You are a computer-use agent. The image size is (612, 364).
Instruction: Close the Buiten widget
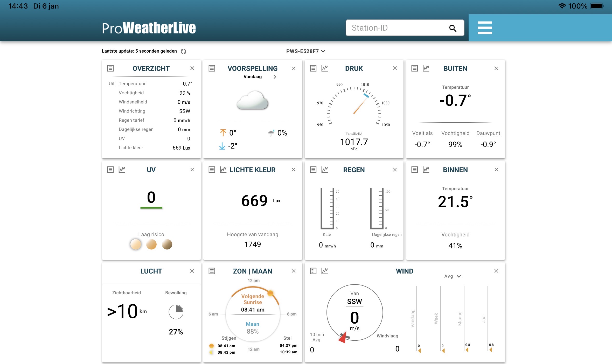[x=496, y=68]
